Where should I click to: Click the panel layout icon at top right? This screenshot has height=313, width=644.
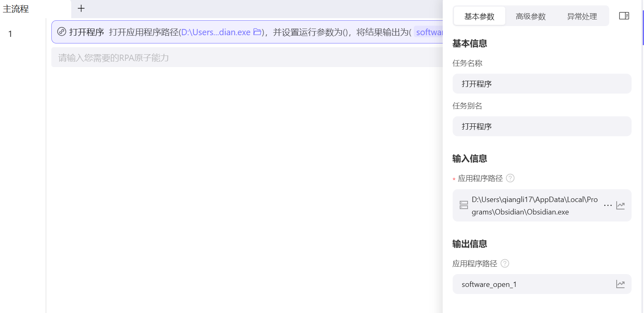tap(624, 15)
